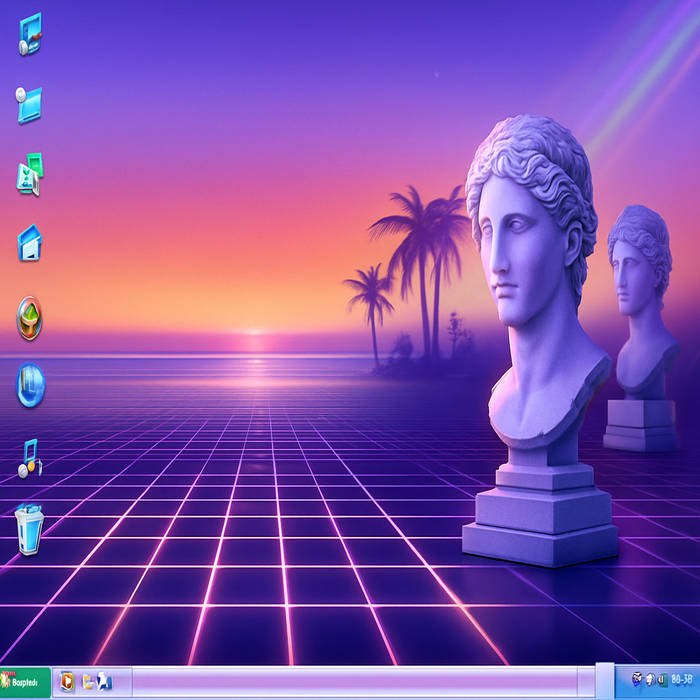Launch the orange media player quick launch icon
700x700 pixels.
pos(68,682)
